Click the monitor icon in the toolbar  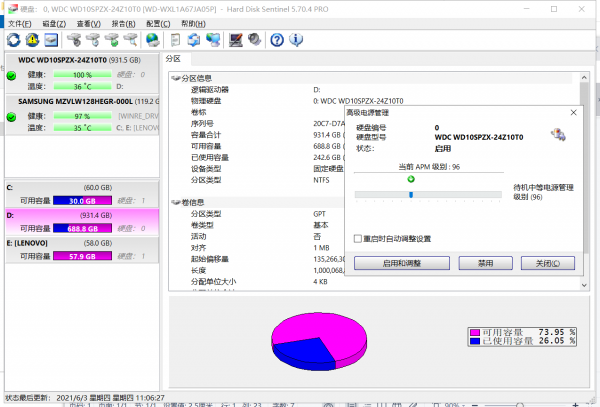click(x=236, y=40)
